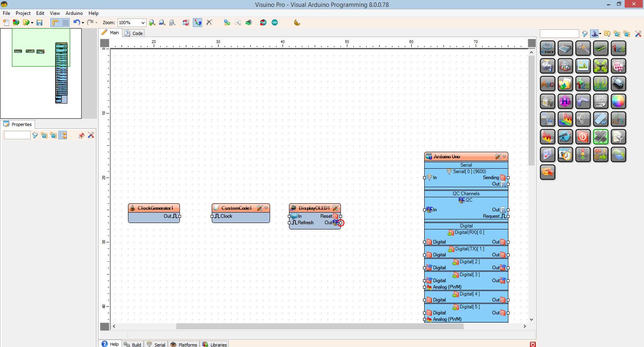Open the Arduino menu
644x347 pixels.
click(74, 13)
